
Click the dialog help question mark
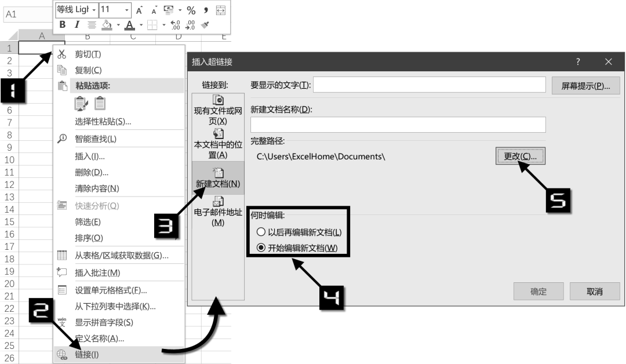point(578,62)
